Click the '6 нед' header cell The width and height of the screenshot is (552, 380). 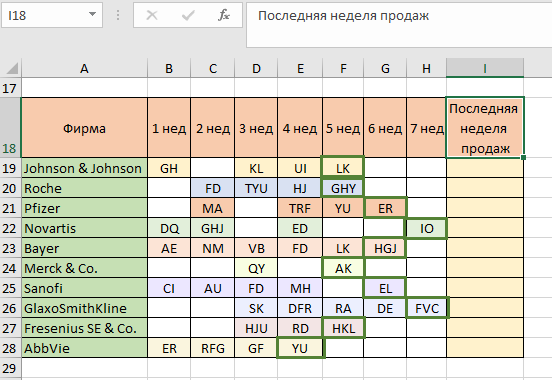coord(385,128)
